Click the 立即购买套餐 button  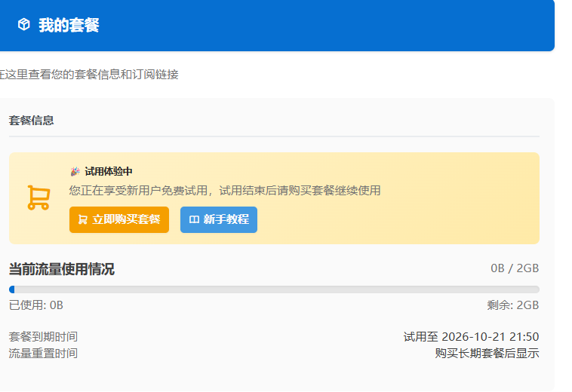click(x=119, y=219)
